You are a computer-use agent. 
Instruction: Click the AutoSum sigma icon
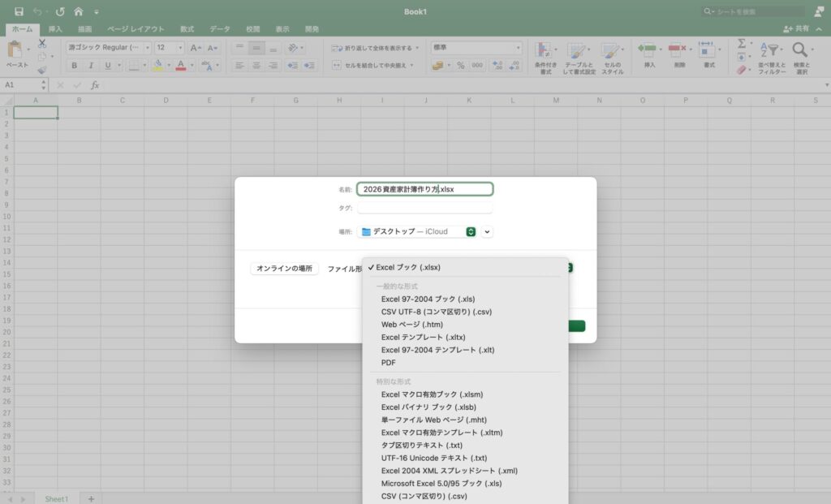pyautogui.click(x=742, y=43)
